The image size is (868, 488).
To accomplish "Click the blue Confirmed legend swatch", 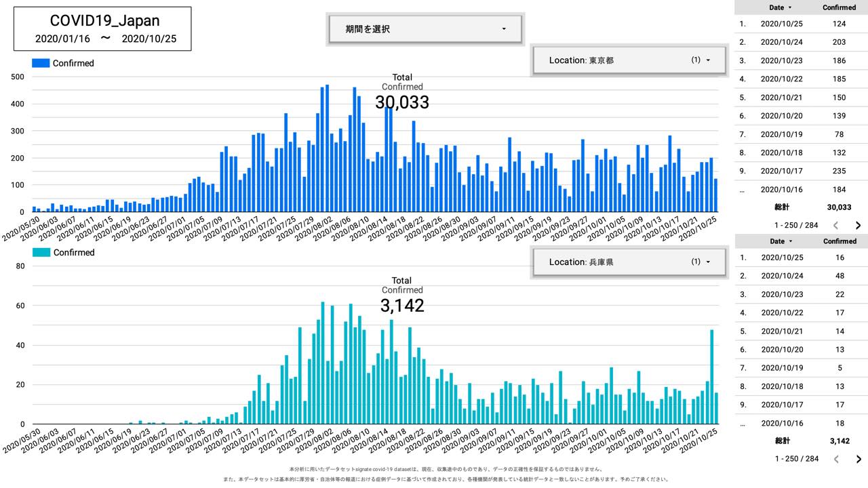I will pos(41,63).
